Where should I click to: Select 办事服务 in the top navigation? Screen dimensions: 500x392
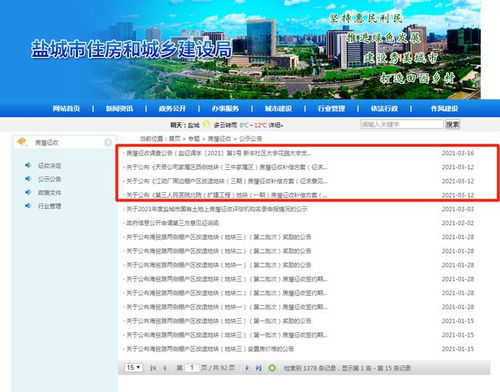coord(225,109)
